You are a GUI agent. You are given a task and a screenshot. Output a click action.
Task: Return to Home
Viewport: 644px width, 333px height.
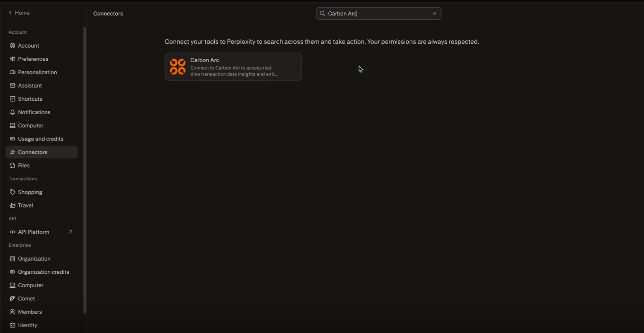coord(19,13)
